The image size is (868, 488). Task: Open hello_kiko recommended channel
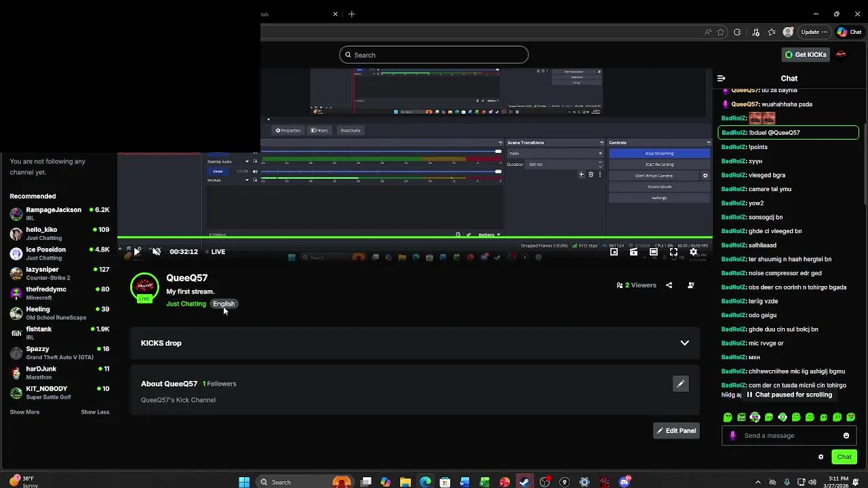60,234
